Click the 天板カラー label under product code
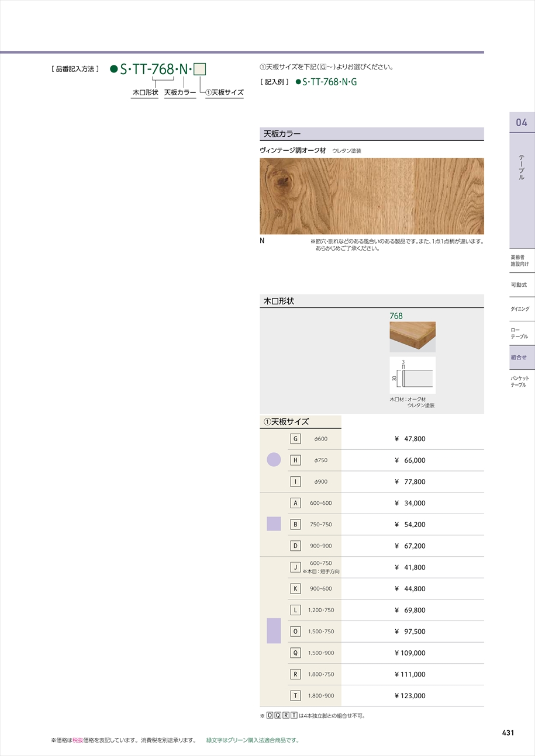535x756 pixels. click(180, 92)
